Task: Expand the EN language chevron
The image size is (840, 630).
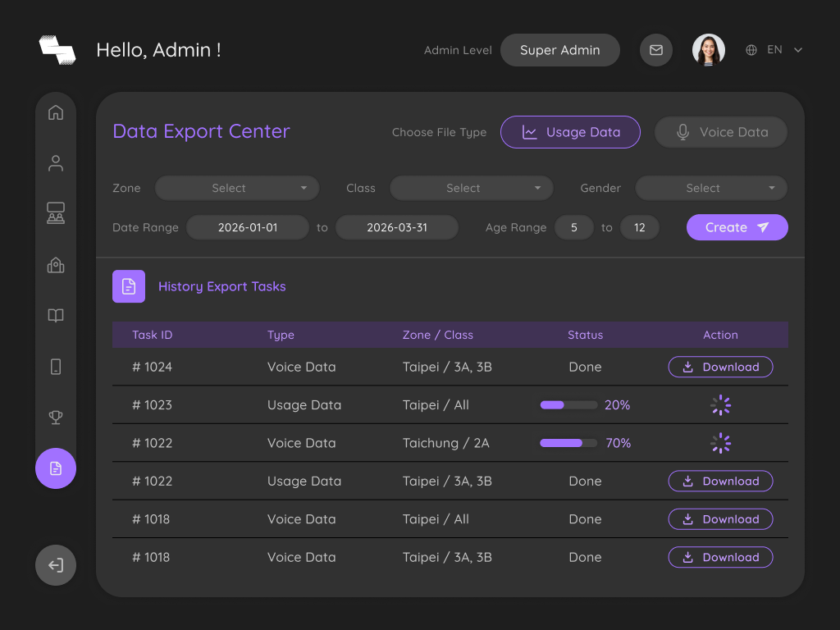Action: [x=797, y=50]
